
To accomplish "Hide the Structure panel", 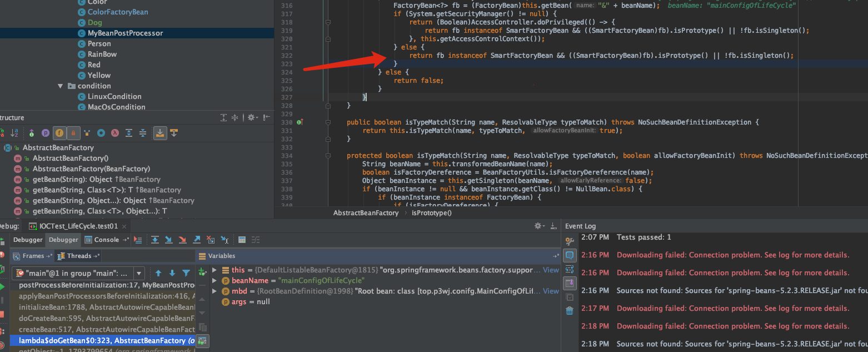I will [267, 118].
